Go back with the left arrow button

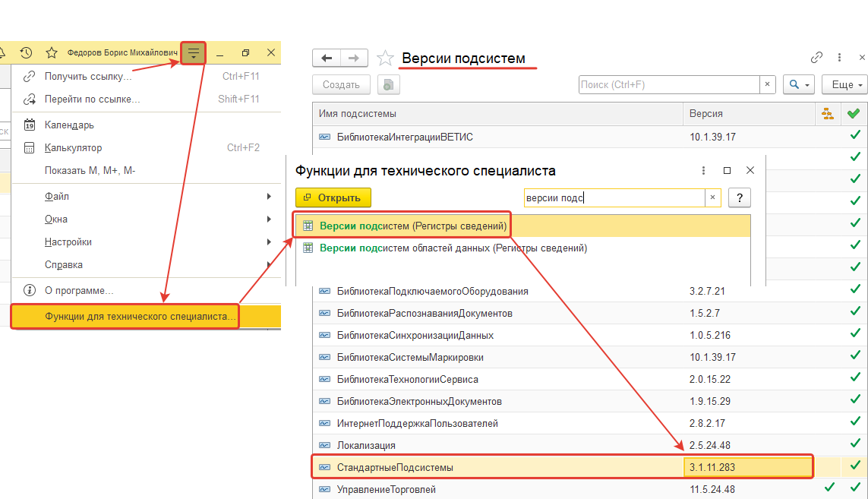click(326, 58)
